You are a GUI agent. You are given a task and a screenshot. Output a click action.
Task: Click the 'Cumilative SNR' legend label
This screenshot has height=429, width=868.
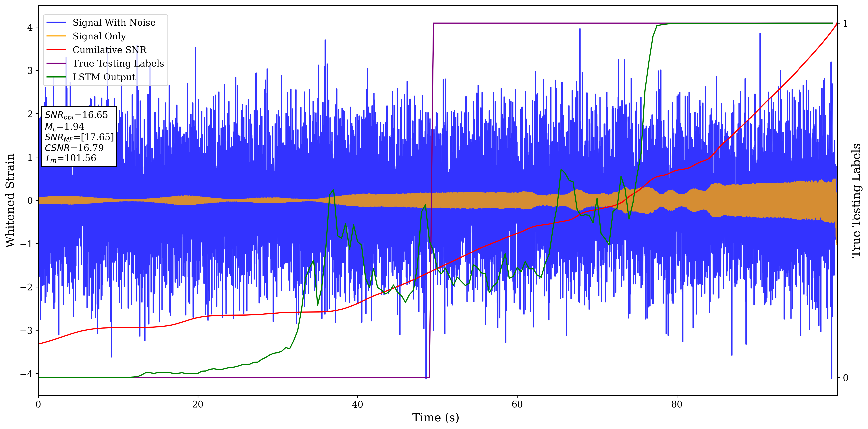(109, 50)
